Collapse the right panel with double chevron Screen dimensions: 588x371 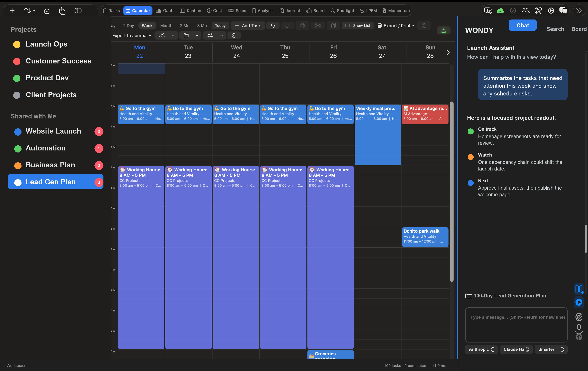pyautogui.click(x=579, y=10)
